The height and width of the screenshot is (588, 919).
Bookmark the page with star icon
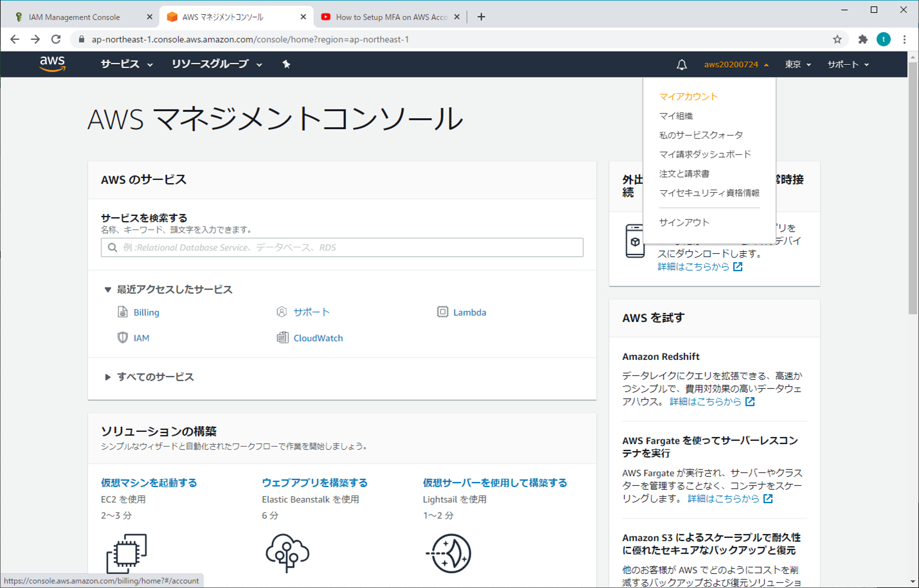click(837, 39)
